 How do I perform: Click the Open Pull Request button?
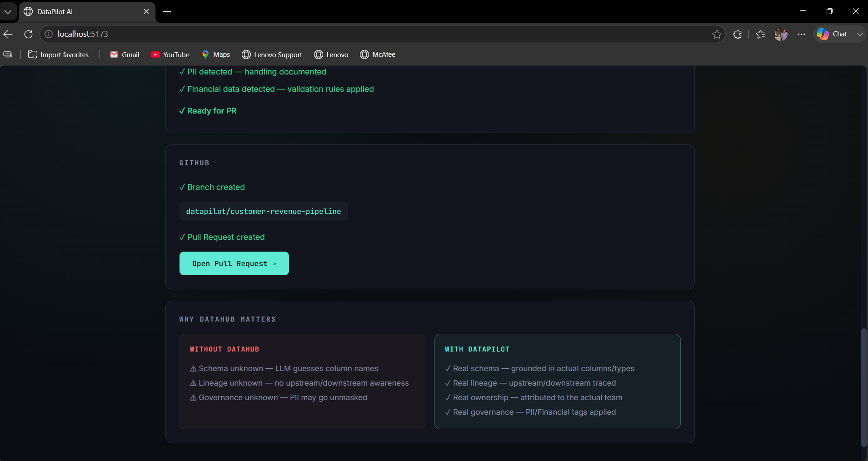(234, 263)
